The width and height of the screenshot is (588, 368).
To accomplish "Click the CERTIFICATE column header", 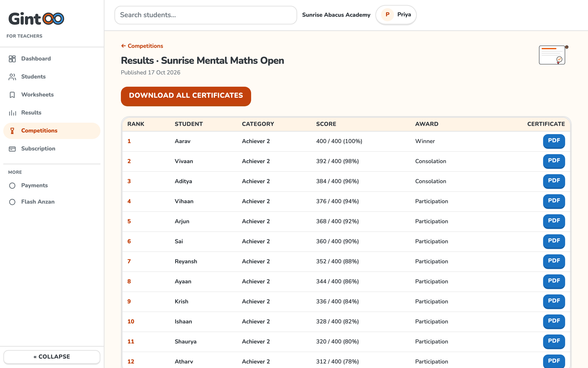I will 546,124.
